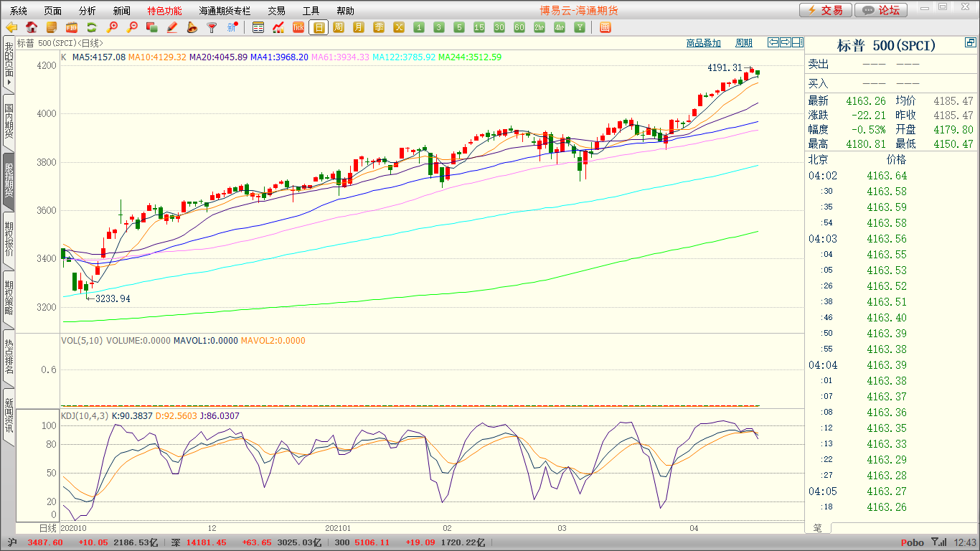Click the orange X custom period icon
Image resolution: width=980 pixels, height=551 pixels.
pyautogui.click(x=399, y=27)
